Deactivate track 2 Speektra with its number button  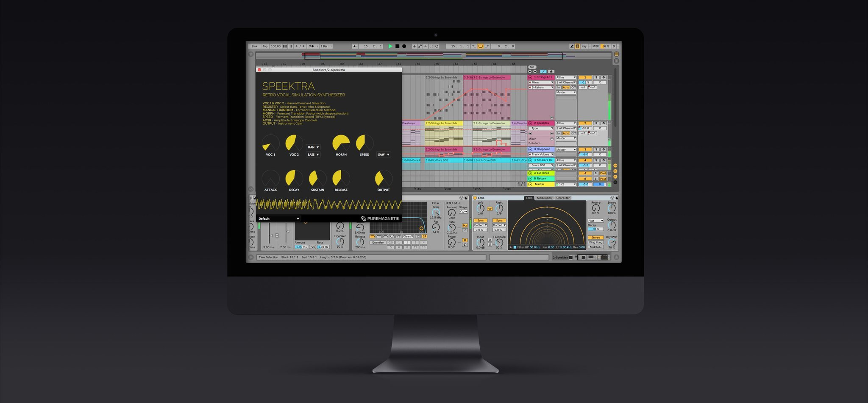click(585, 123)
